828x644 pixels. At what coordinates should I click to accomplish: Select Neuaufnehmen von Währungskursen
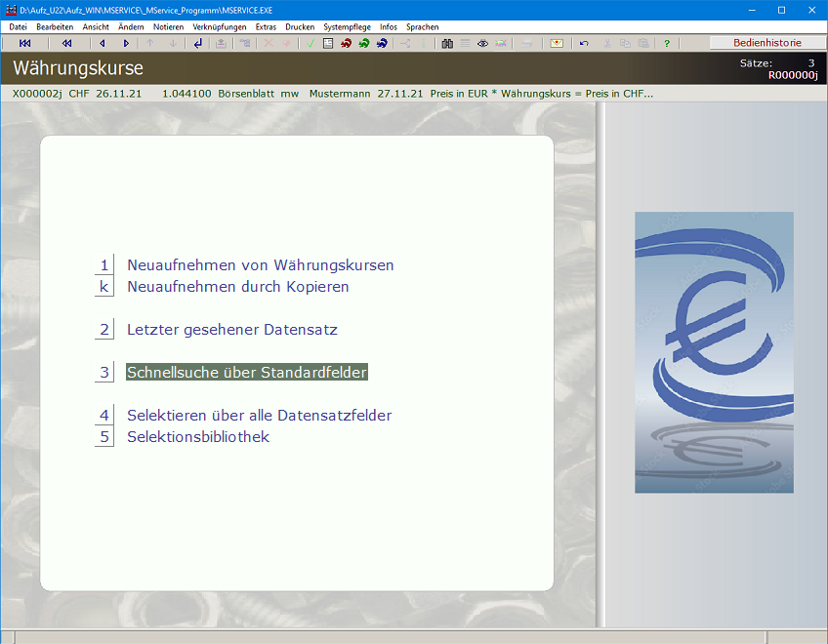tap(260, 265)
